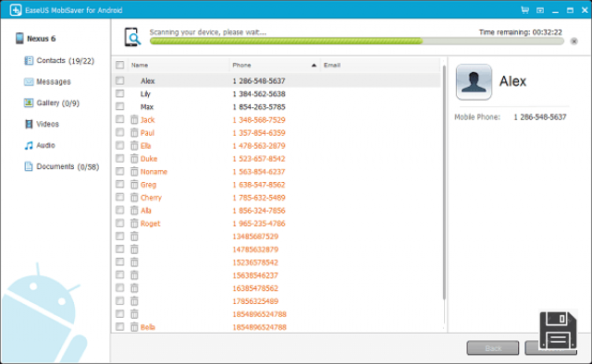Click Alex's contact avatar thumbnail

[474, 82]
